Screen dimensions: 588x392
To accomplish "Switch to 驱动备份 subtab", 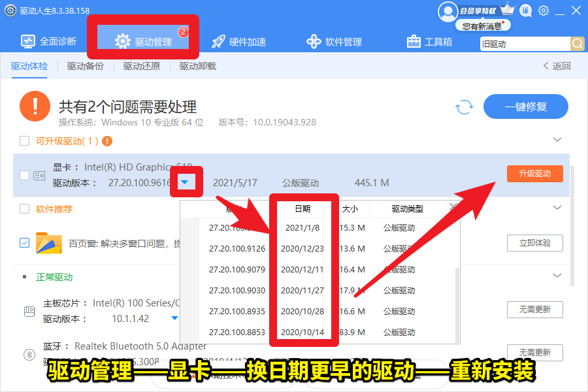I will coord(85,66).
